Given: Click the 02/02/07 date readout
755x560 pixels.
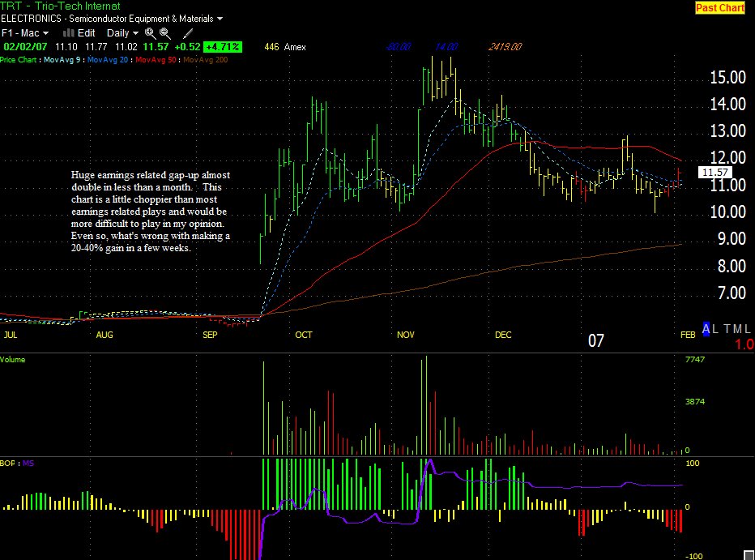Looking at the screenshot, I should (x=26, y=47).
